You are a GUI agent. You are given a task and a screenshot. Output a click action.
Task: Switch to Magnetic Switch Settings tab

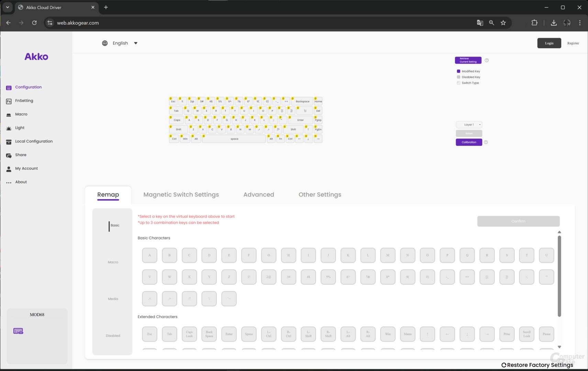coord(181,195)
